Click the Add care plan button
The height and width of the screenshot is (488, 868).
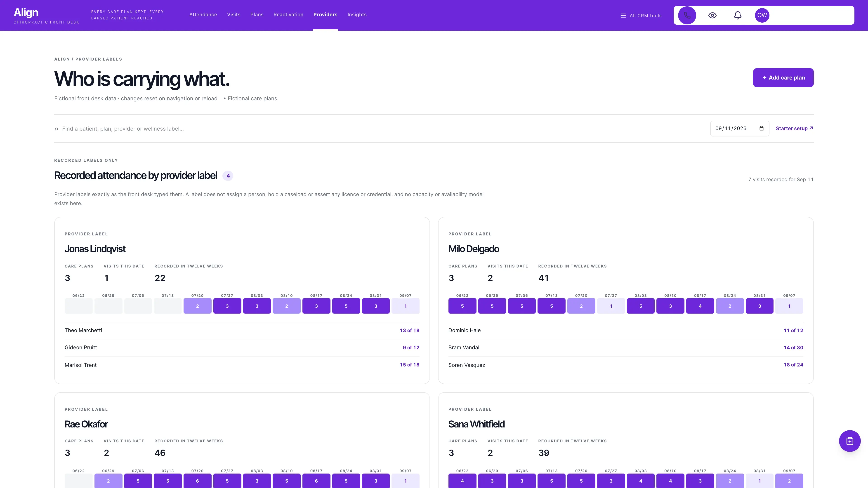click(x=783, y=78)
